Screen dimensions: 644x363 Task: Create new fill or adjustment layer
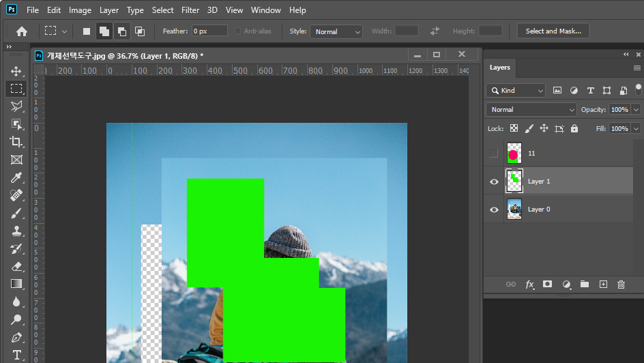pos(566,284)
